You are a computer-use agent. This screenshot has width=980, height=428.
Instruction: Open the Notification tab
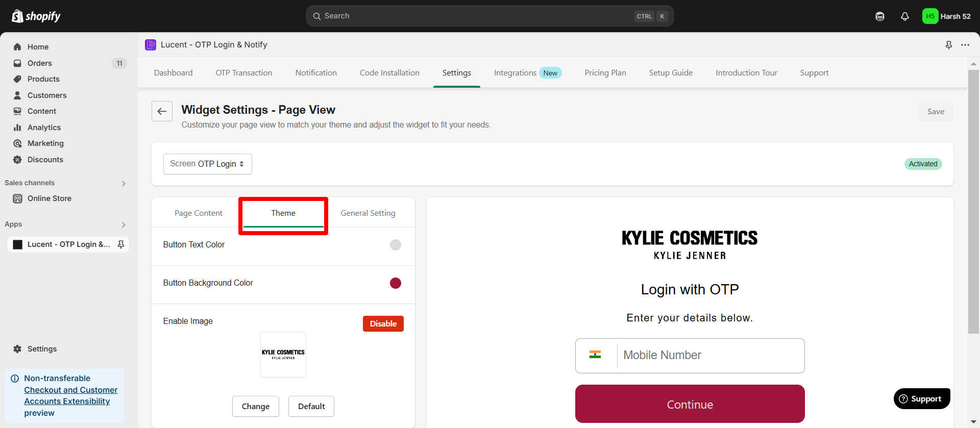pos(316,73)
